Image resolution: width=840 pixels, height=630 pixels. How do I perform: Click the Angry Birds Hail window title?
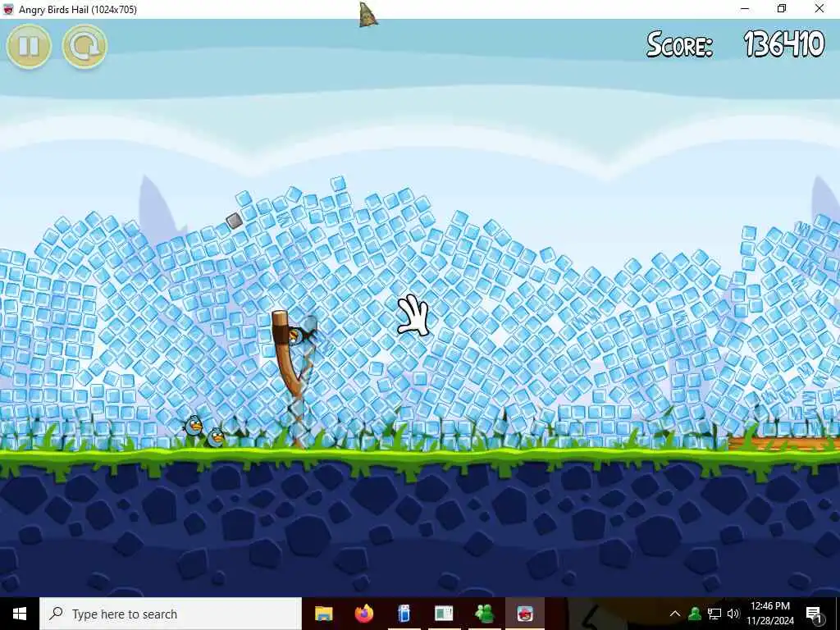point(78,9)
